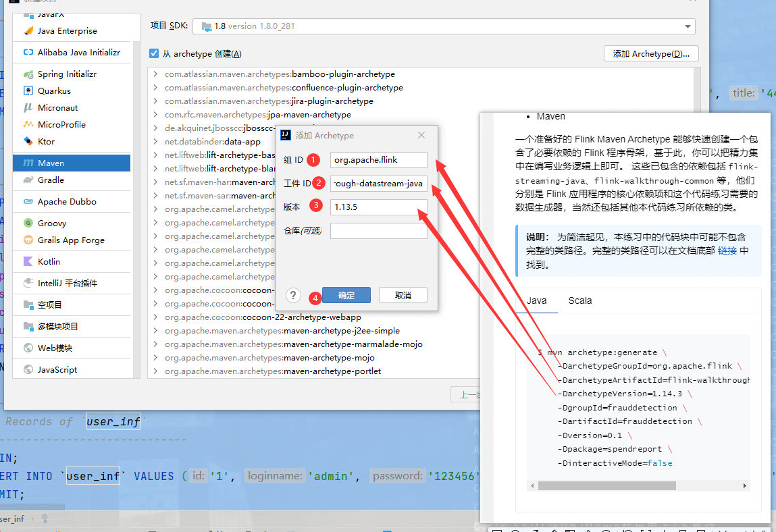This screenshot has width=776, height=532.
Task: Expand confluence-plugin-archetype entry
Action: [155, 88]
